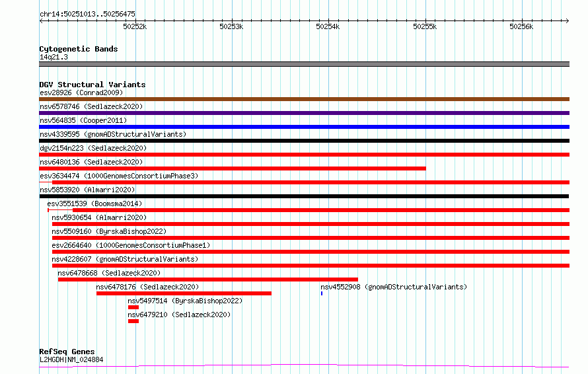Click the nsv4339595 (gnomADStructuralVariants) label

coord(113,134)
